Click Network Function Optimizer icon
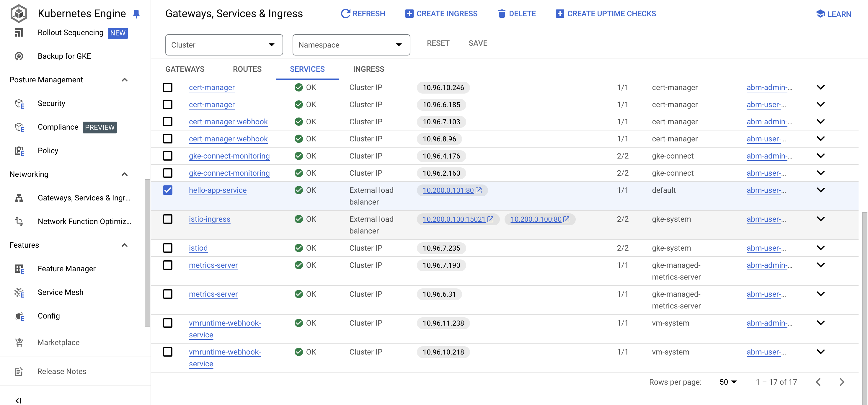This screenshot has height=405, width=868. 19,221
